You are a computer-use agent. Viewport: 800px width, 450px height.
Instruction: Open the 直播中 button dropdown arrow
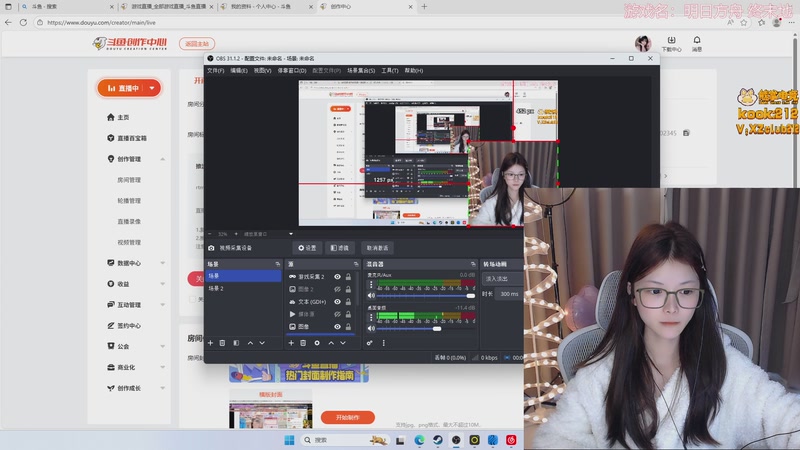[152, 88]
